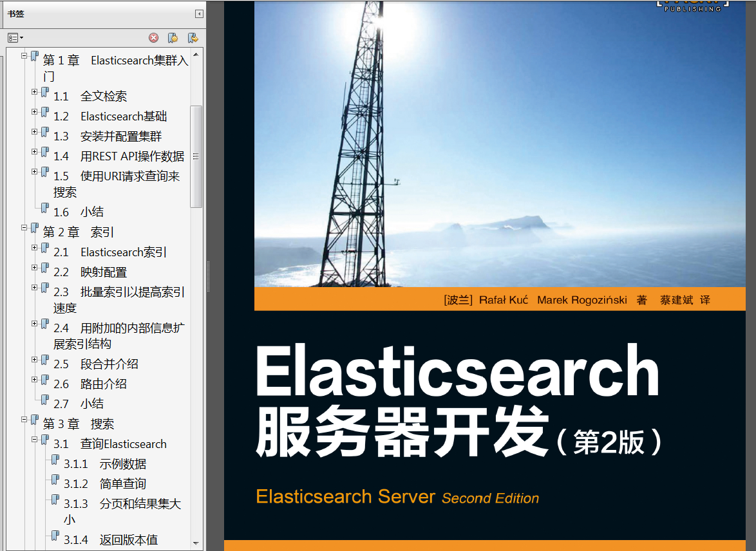Expand the 2.5 段合并介绍 node
Screen dimensions: 756x551
[x=35, y=360]
